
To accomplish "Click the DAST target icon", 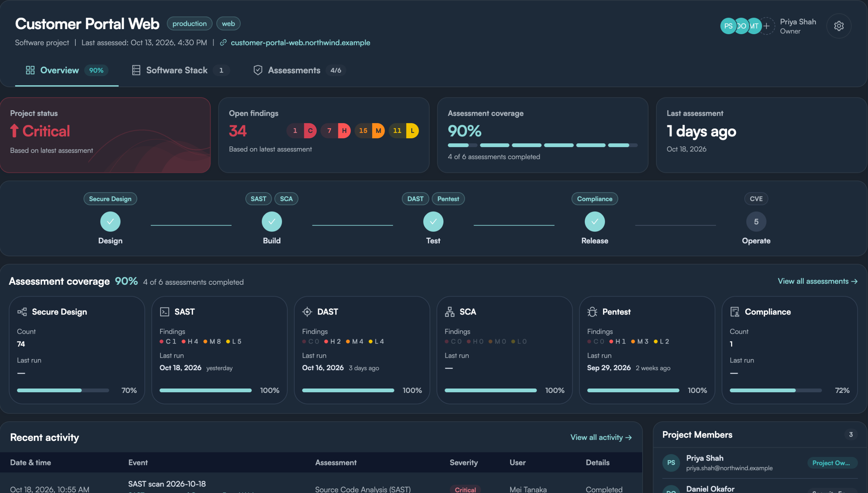I will click(x=307, y=312).
